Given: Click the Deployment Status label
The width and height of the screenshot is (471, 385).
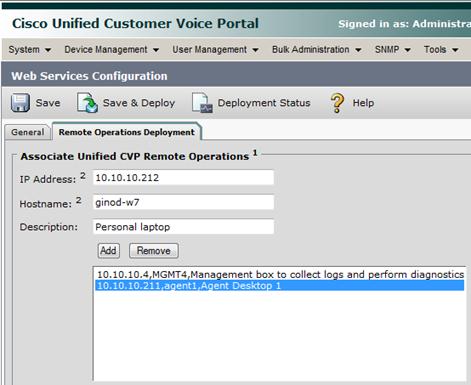Looking at the screenshot, I should pyautogui.click(x=264, y=103).
